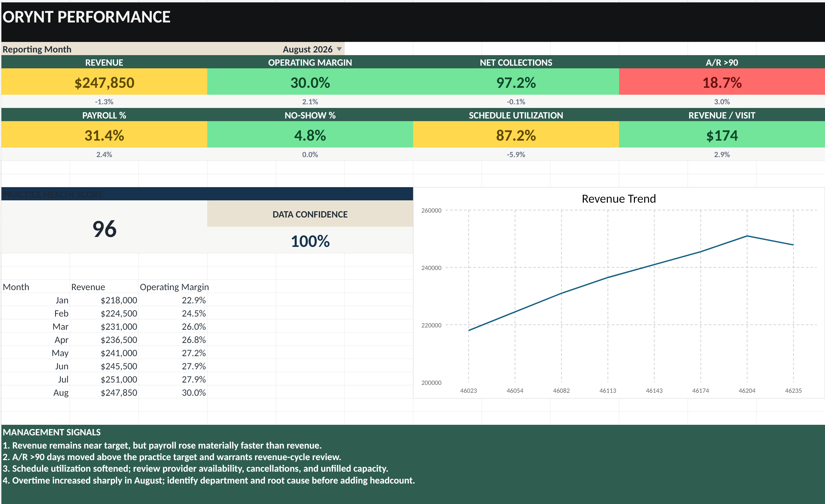Click the 0.0% no-show change value
825x504 pixels.
coord(310,154)
